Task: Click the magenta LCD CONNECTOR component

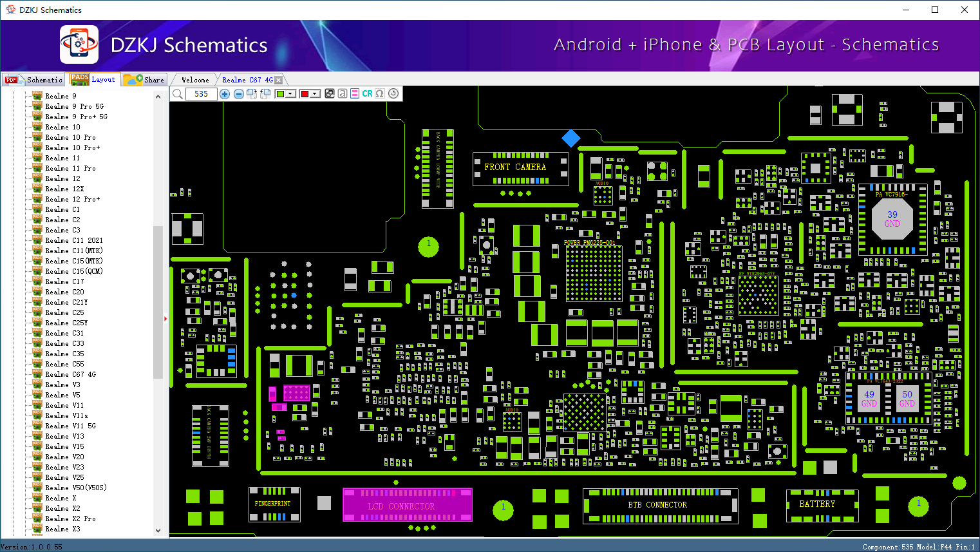Action: pos(408,504)
